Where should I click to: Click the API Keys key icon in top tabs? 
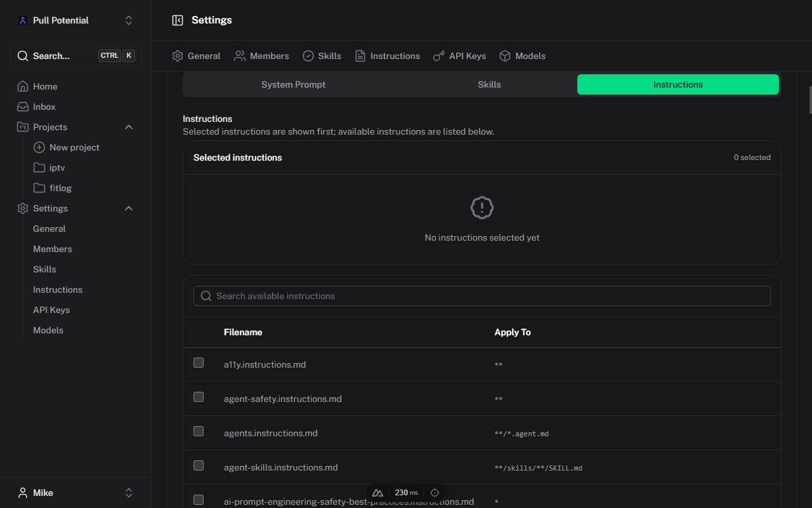coord(439,56)
